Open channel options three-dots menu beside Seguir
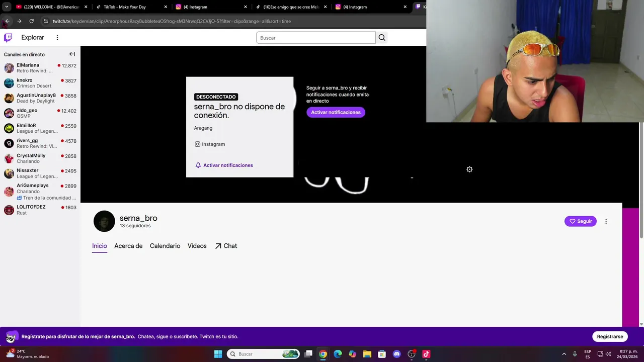The image size is (644, 362). tap(606, 221)
